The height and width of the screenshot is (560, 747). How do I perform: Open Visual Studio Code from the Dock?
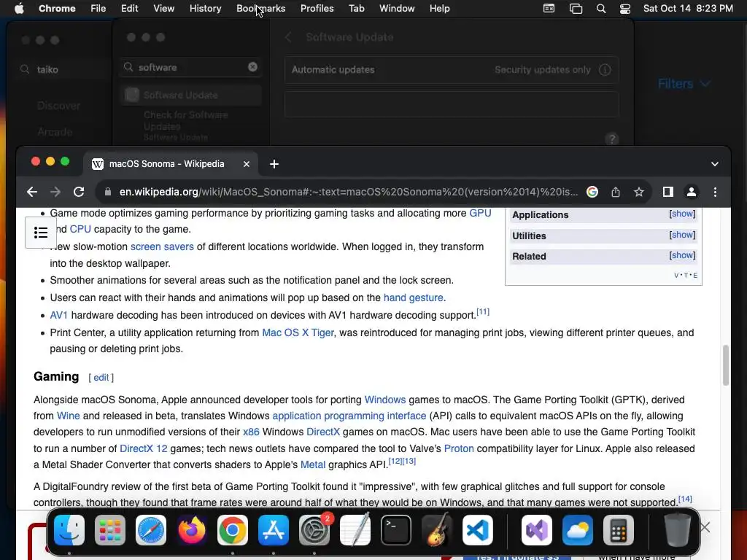[x=477, y=530]
